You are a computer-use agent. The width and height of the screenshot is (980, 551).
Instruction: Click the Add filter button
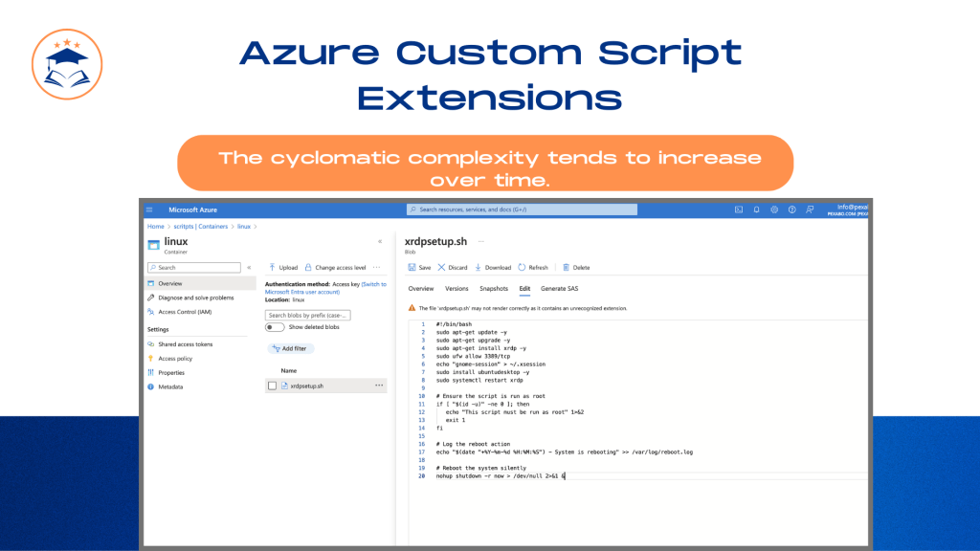(290, 348)
